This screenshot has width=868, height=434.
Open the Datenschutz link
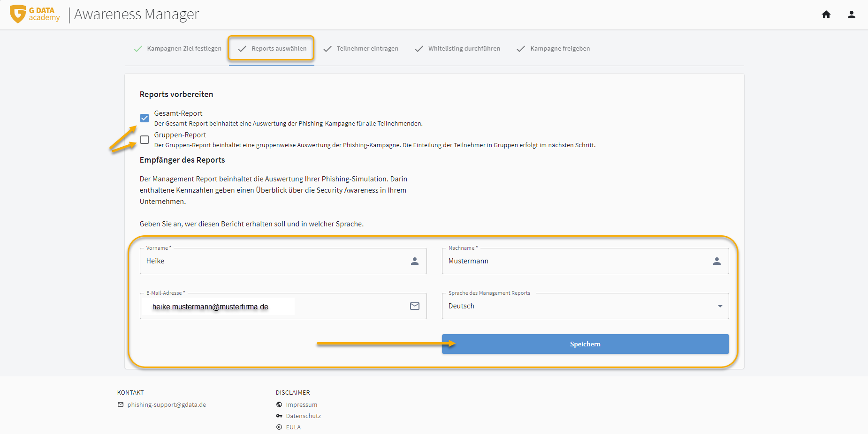[x=303, y=416]
